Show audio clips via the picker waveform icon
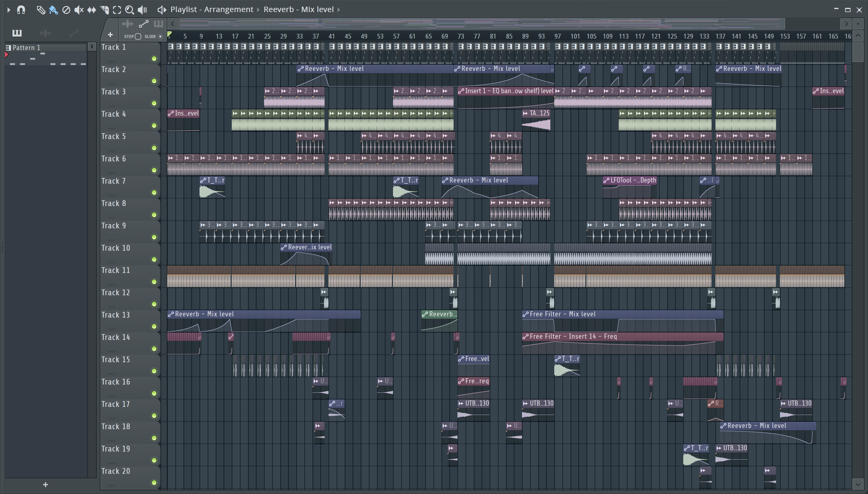Image resolution: width=868 pixels, height=494 pixels. 45,33
